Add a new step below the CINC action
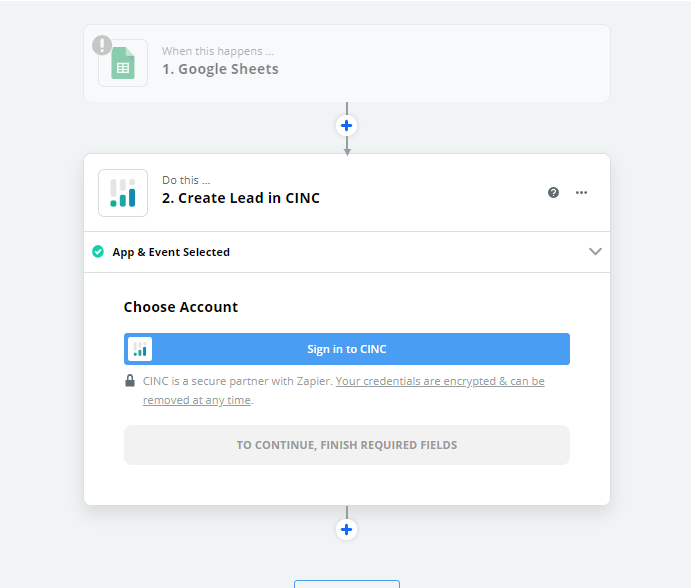Screen dimensions: 691x588 click(346, 529)
